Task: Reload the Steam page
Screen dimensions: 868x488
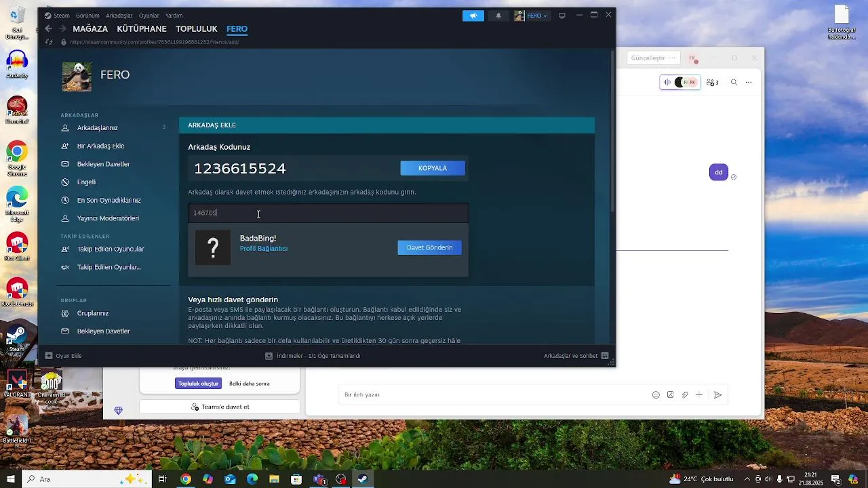Action: pyautogui.click(x=48, y=42)
